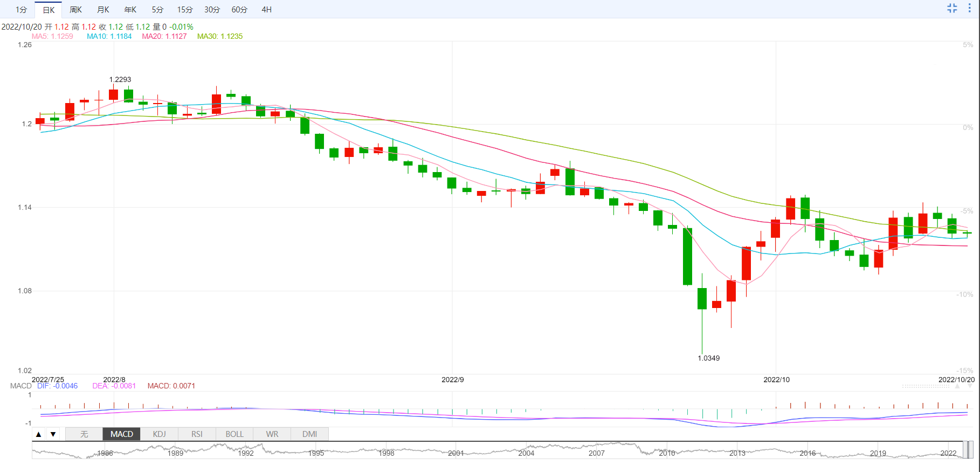
Task: Turn off indicators with the 无 tab
Action: (x=84, y=434)
